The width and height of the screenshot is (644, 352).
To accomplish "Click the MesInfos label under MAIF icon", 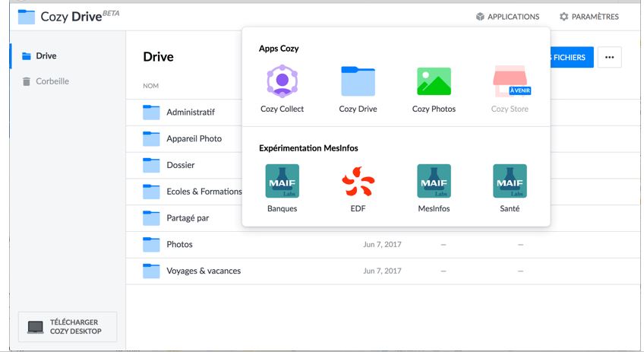I will click(x=434, y=208).
